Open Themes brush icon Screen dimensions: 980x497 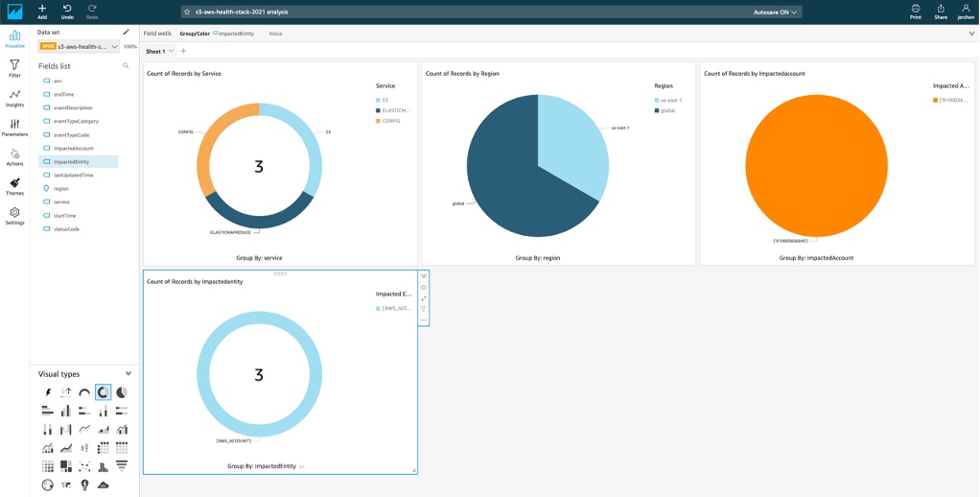[x=14, y=186]
